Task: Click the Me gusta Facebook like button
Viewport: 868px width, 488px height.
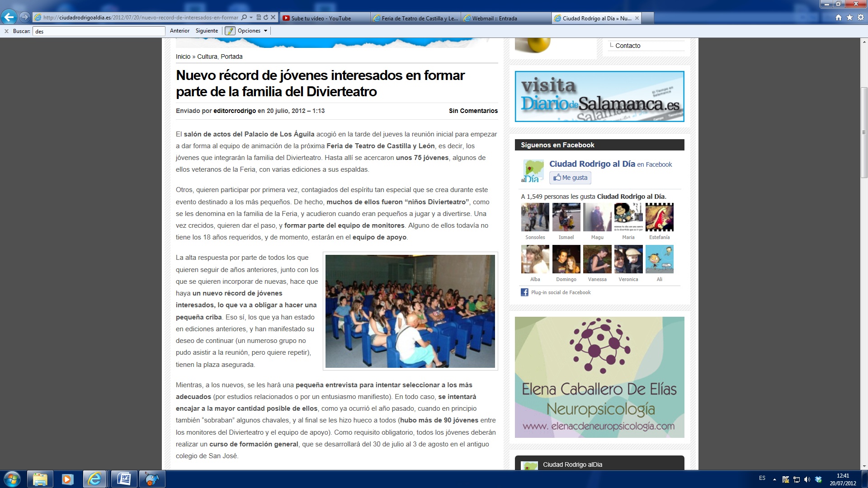Action: click(570, 178)
